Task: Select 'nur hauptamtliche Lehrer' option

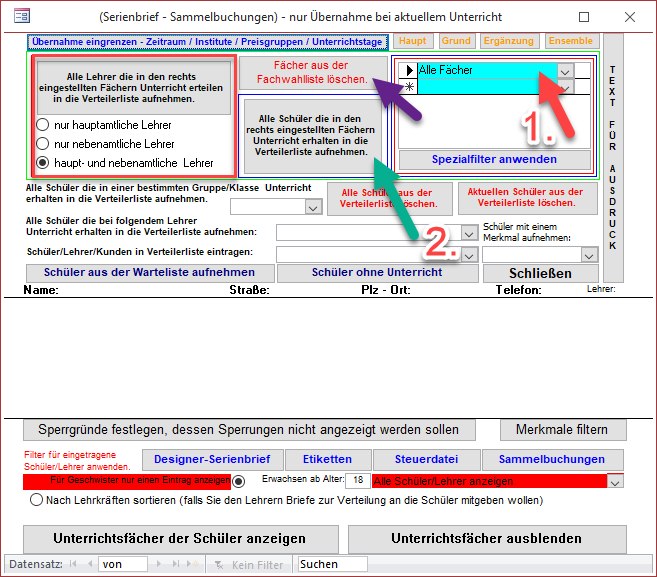Action: (x=43, y=125)
